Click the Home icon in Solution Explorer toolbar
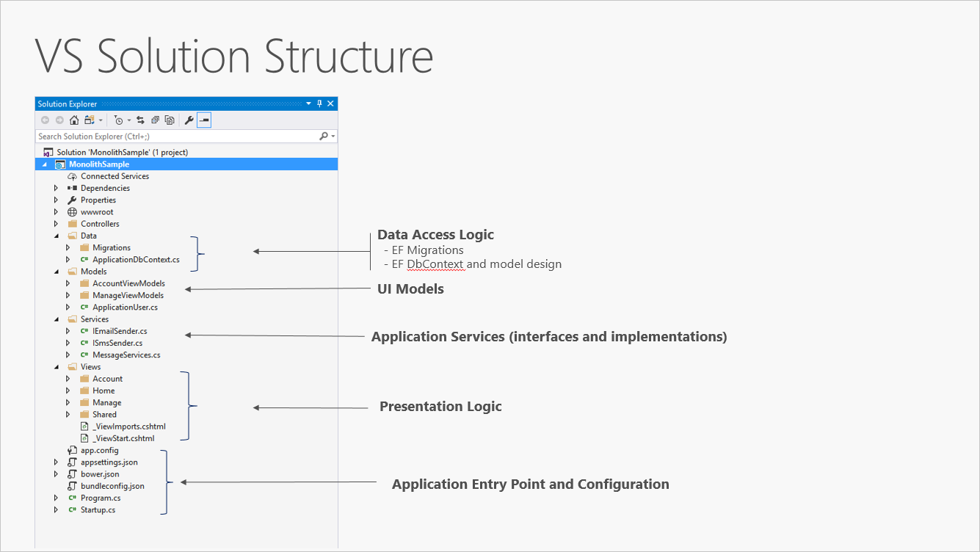The width and height of the screenshot is (980, 552). [74, 120]
